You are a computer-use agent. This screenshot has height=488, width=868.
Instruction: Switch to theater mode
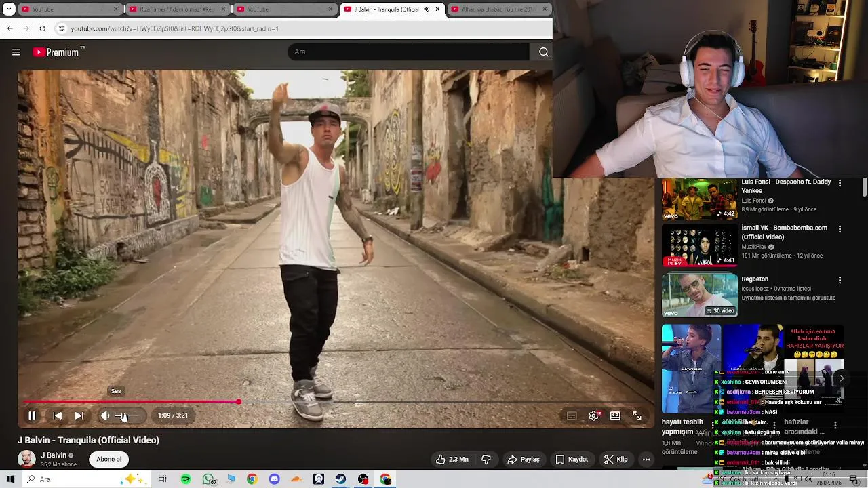pos(615,415)
